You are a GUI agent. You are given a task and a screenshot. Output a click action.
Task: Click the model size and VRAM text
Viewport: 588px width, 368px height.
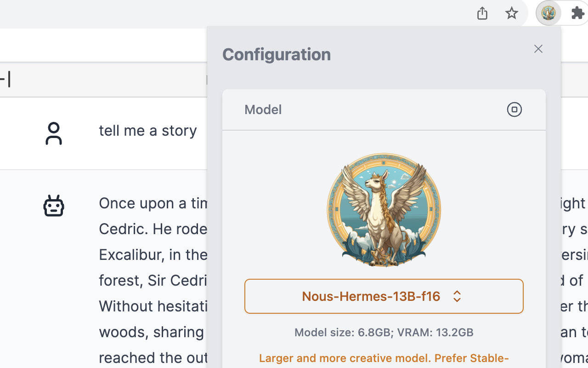coord(384,333)
